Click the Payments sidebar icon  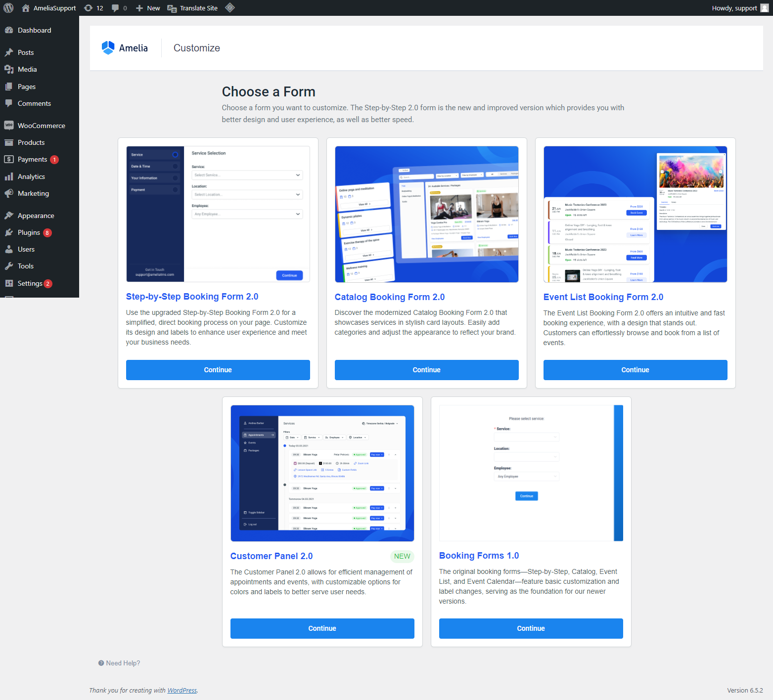[9, 159]
